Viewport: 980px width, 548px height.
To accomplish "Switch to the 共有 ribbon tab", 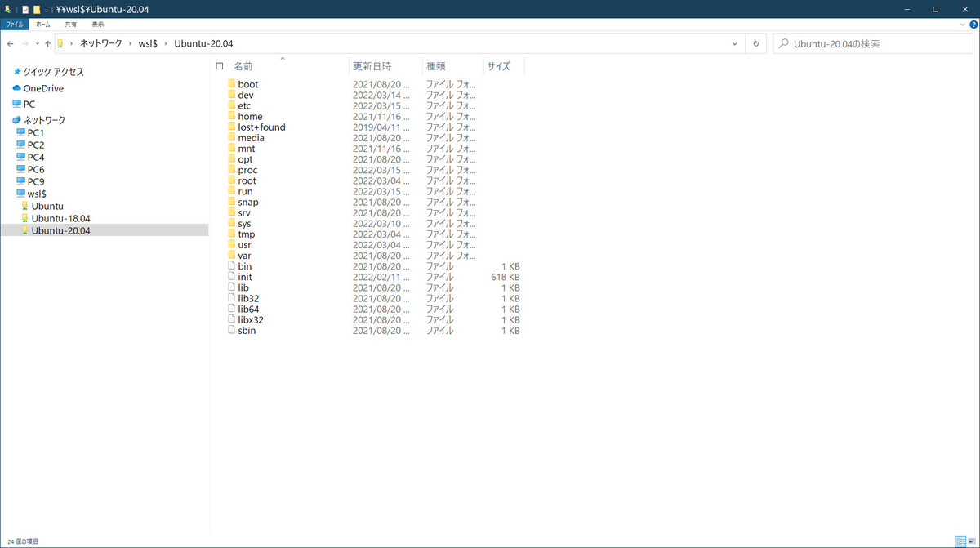I will [70, 25].
